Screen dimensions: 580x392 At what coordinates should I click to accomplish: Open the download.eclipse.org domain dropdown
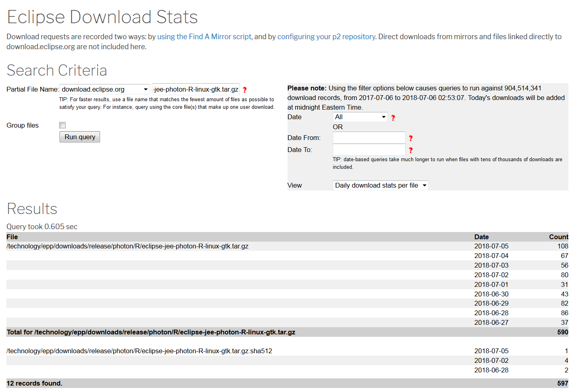[x=104, y=90]
